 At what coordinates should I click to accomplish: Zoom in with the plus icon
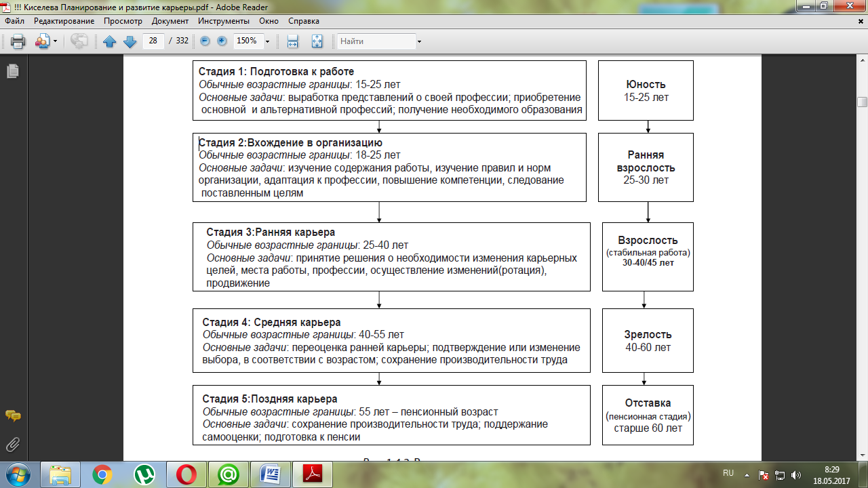[x=222, y=41]
